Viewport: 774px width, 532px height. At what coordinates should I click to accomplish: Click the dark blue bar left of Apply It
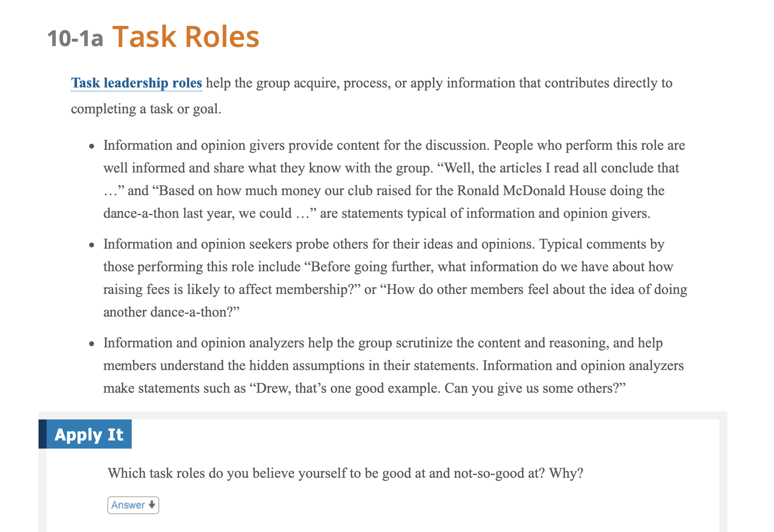[42, 434]
